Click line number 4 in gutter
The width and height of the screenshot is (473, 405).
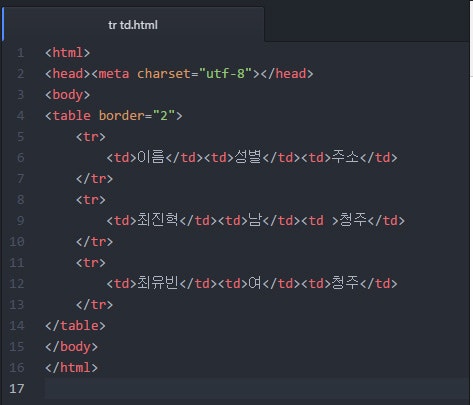21,116
